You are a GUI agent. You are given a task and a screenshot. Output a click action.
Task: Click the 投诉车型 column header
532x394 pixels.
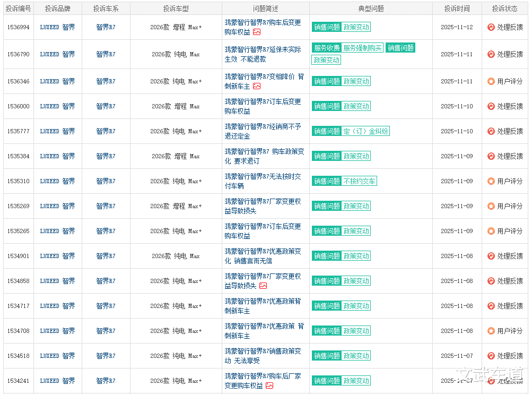(176, 9)
